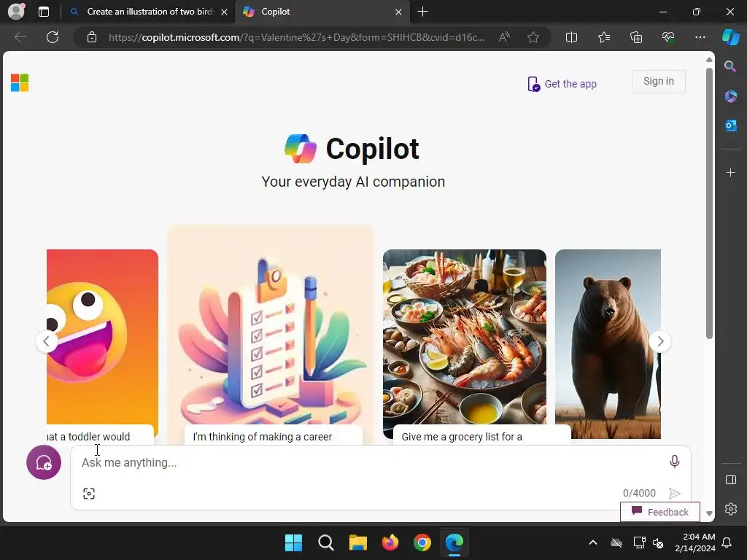This screenshot has width=747, height=560.
Task: Open Settings and more menu
Action: [700, 37]
